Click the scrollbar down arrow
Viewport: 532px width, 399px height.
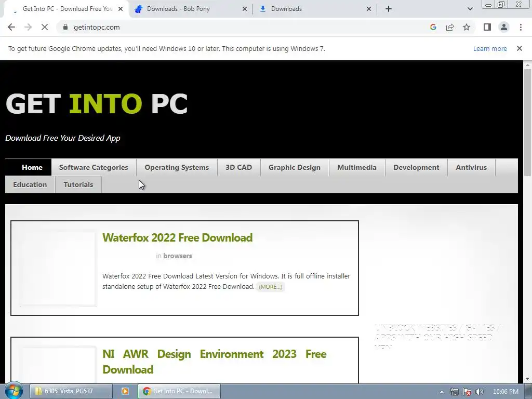coord(527,379)
